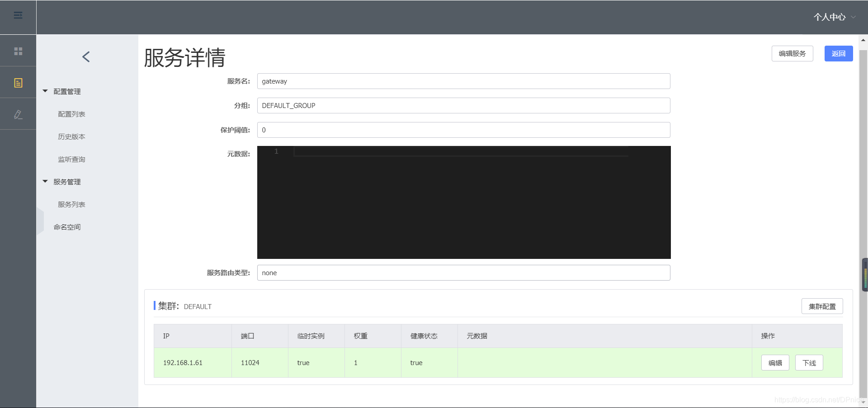Open the pencil edit icon in the sidebar
868x408 pixels.
pyautogui.click(x=18, y=114)
